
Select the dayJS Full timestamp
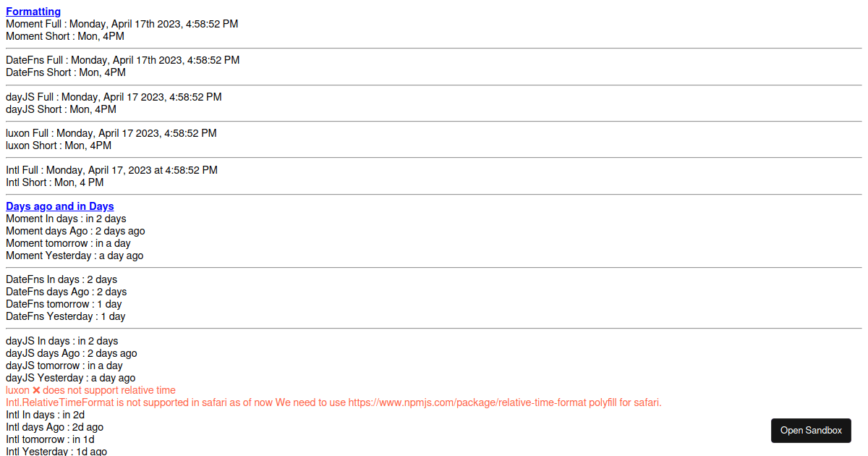pyautogui.click(x=114, y=96)
